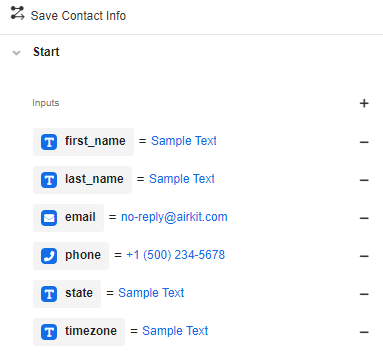The width and height of the screenshot is (383, 362).
Task: Remove the phone input with its minus
Action: coord(364,256)
